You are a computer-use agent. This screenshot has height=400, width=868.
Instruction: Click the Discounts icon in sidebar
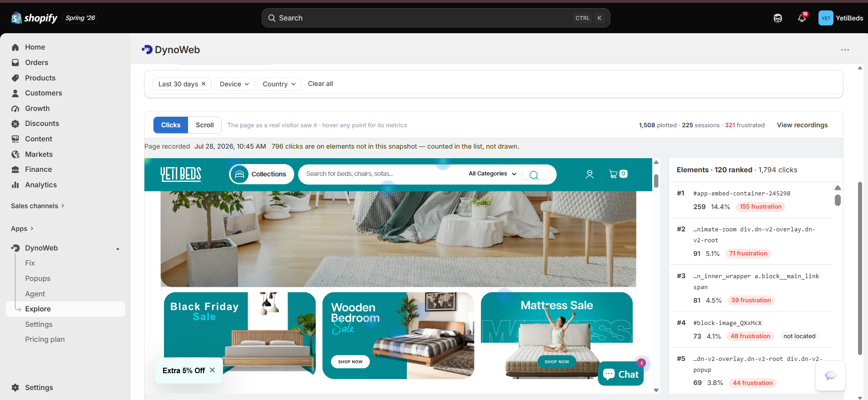coord(15,124)
